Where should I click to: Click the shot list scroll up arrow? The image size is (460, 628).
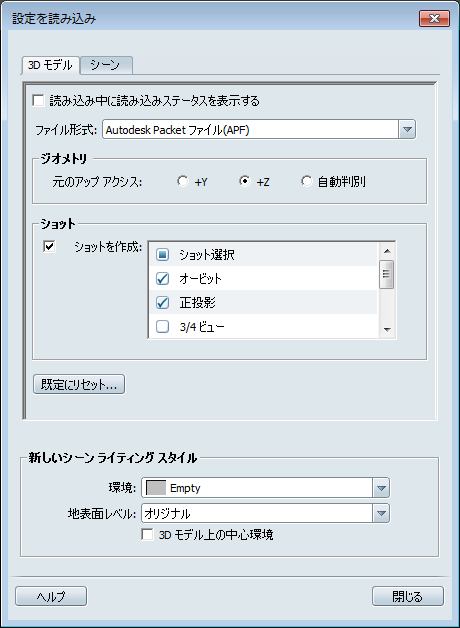pyautogui.click(x=387, y=251)
